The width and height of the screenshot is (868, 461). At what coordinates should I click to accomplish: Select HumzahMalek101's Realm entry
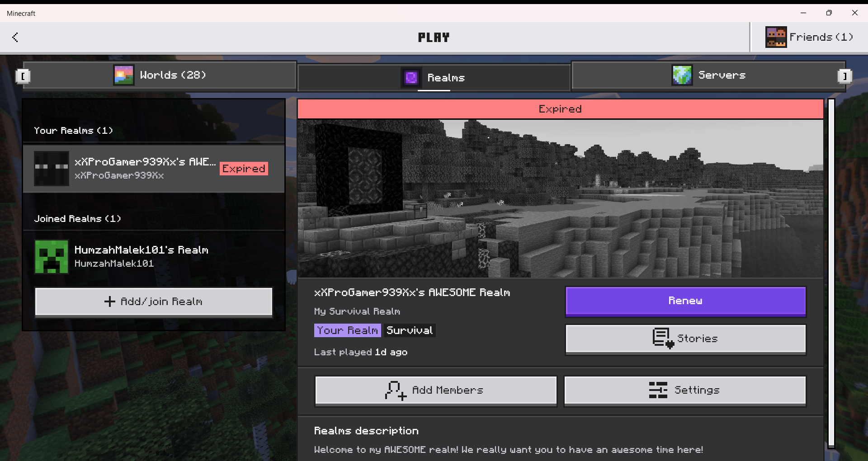[154, 257]
